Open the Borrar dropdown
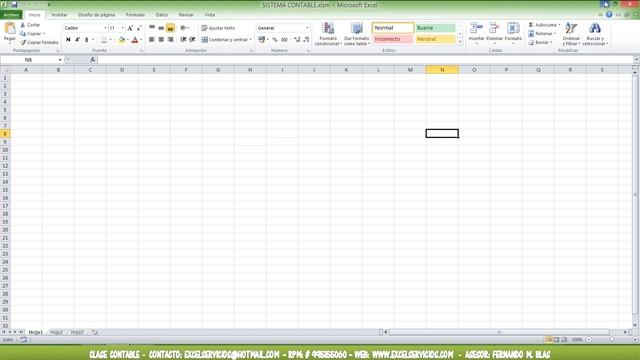 coord(551,42)
